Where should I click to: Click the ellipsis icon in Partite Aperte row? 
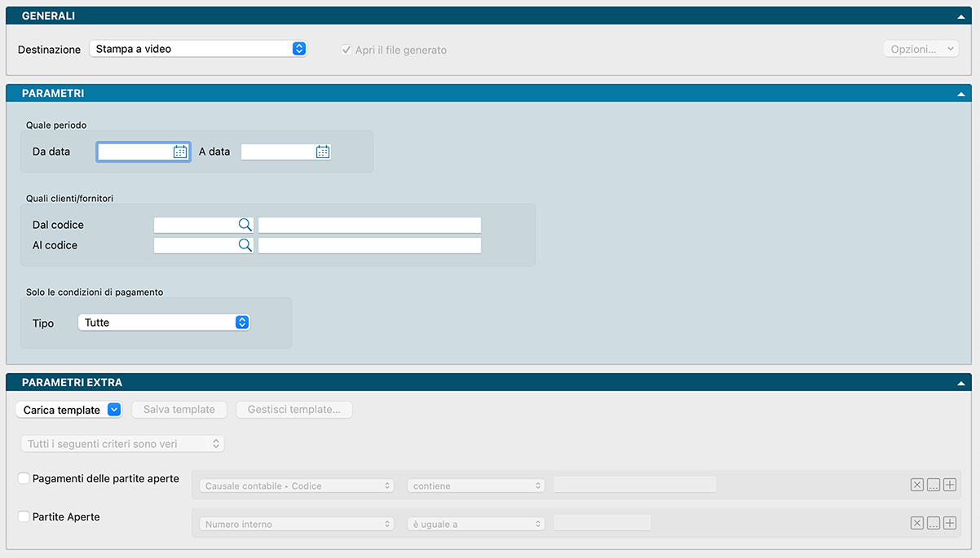click(934, 523)
